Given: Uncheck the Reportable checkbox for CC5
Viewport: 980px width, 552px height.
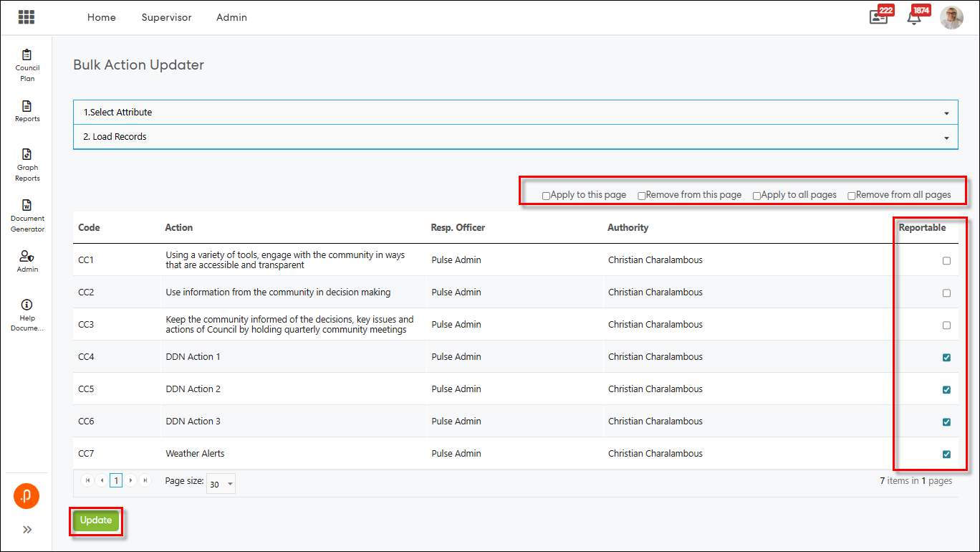Looking at the screenshot, I should (946, 390).
